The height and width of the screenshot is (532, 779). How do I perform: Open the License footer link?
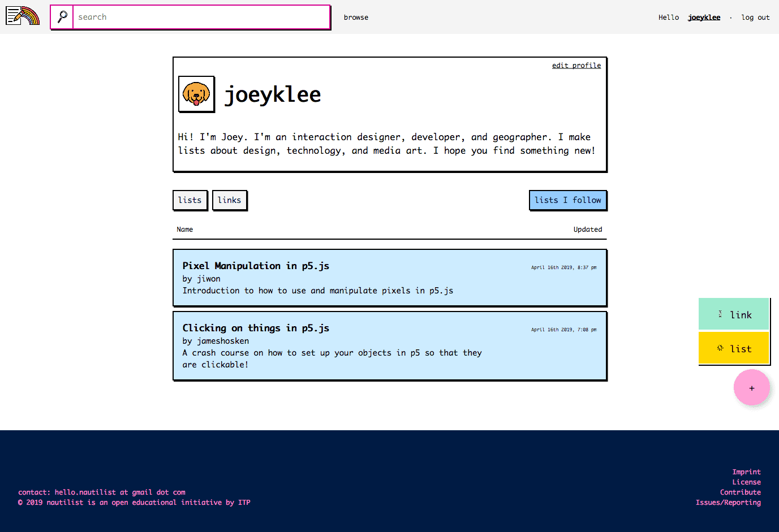point(746,482)
